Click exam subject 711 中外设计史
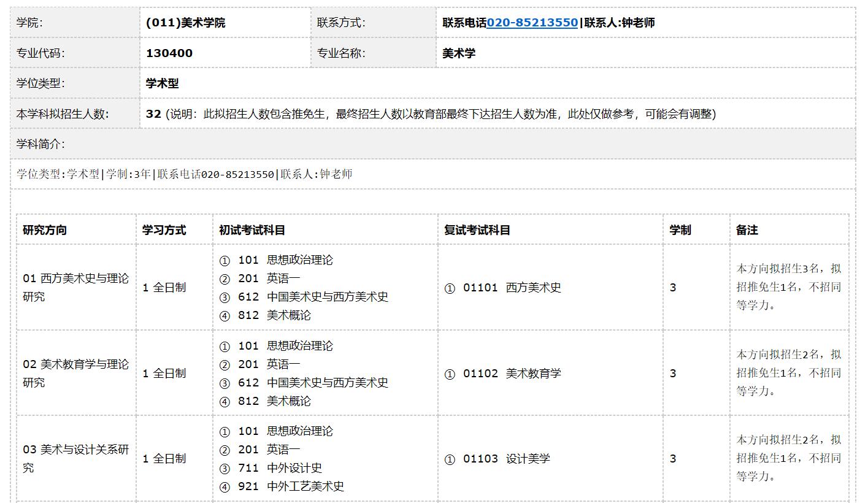Viewport: 868px width, 503px height. click(280, 468)
